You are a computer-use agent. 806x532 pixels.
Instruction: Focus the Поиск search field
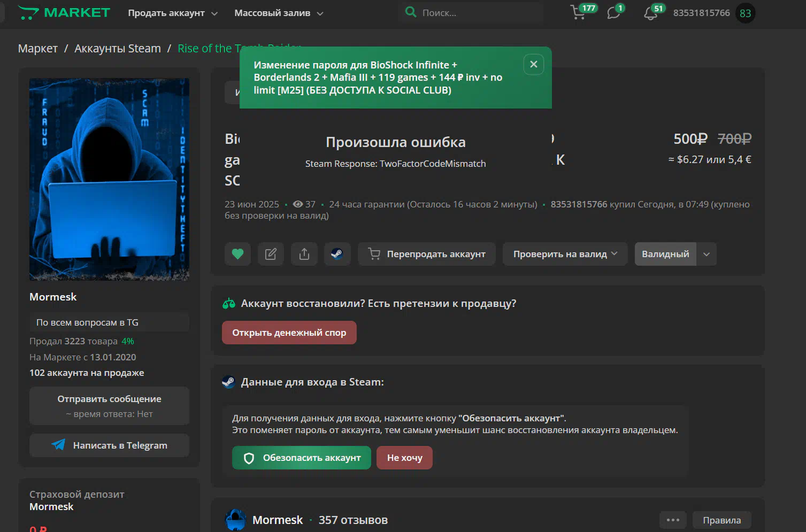click(x=471, y=12)
